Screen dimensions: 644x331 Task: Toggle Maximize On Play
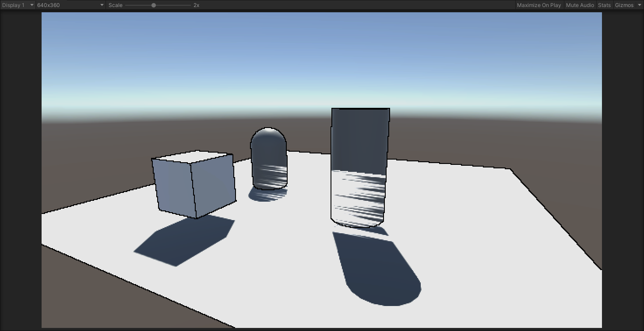(539, 5)
